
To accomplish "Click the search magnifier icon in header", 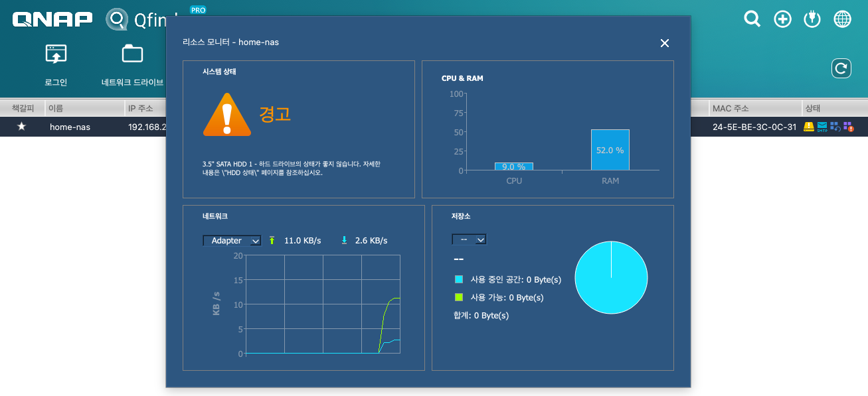I will (x=752, y=19).
